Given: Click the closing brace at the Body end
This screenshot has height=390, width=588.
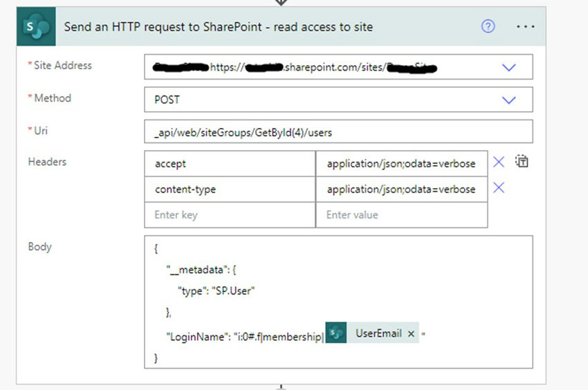Looking at the screenshot, I should coord(156,358).
